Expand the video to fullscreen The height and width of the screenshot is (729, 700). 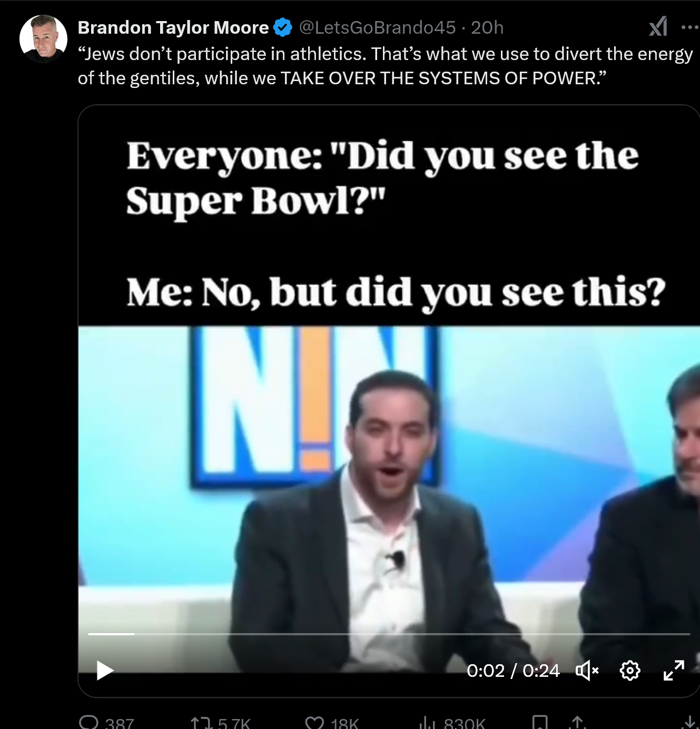click(x=674, y=671)
